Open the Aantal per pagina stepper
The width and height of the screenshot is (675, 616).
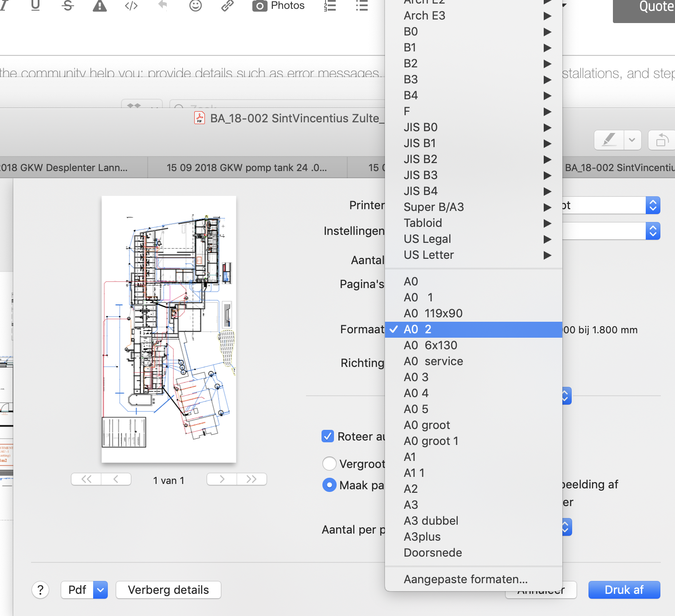click(564, 527)
